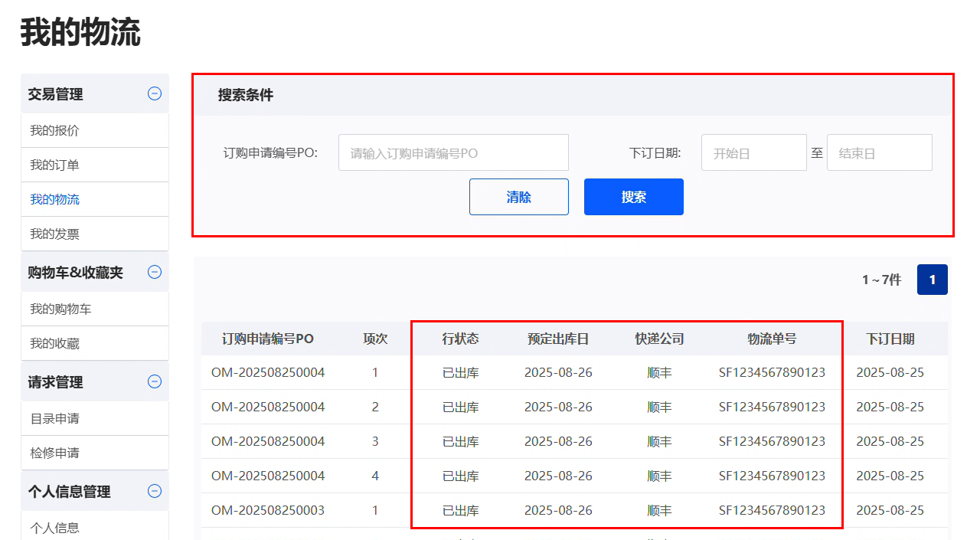The image size is (980, 540).
Task: Navigate to 目录申请
Action: point(54,418)
